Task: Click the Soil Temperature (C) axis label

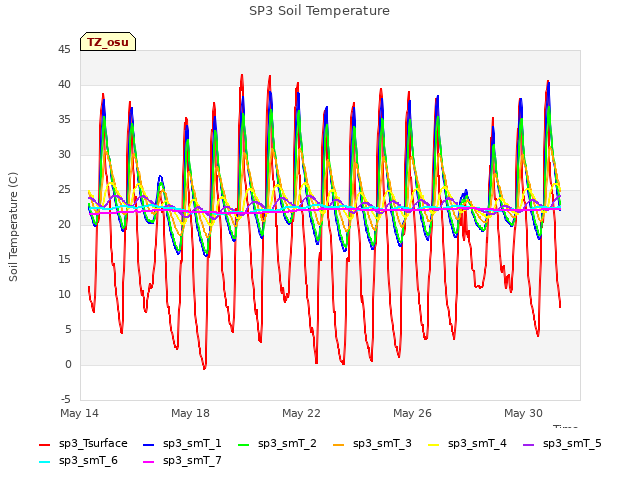Action: click(x=13, y=227)
